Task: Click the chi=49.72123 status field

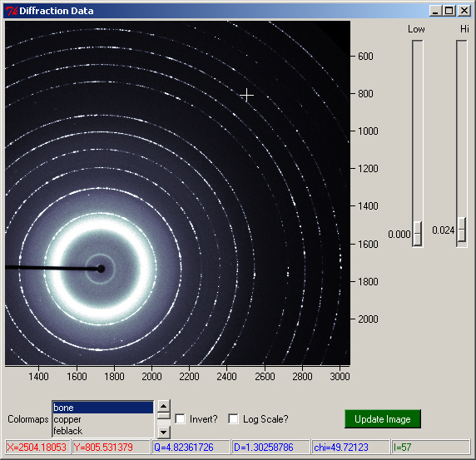Action: click(350, 448)
